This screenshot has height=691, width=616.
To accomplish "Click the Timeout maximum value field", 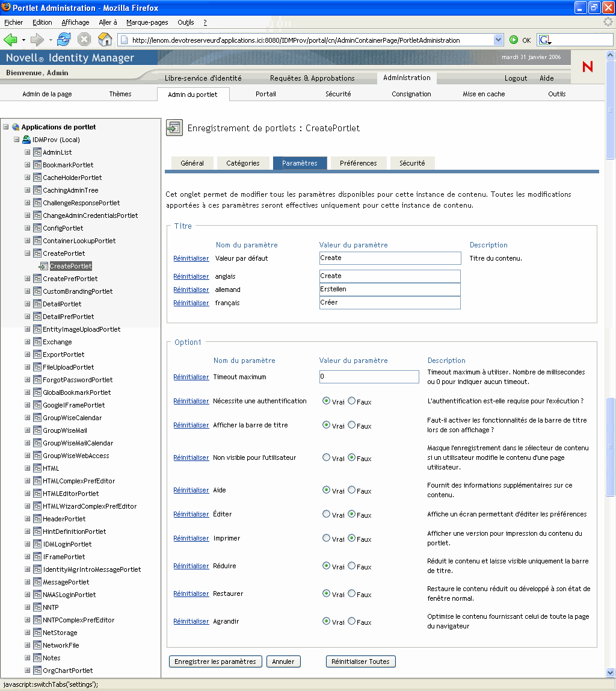I will pyautogui.click(x=369, y=377).
